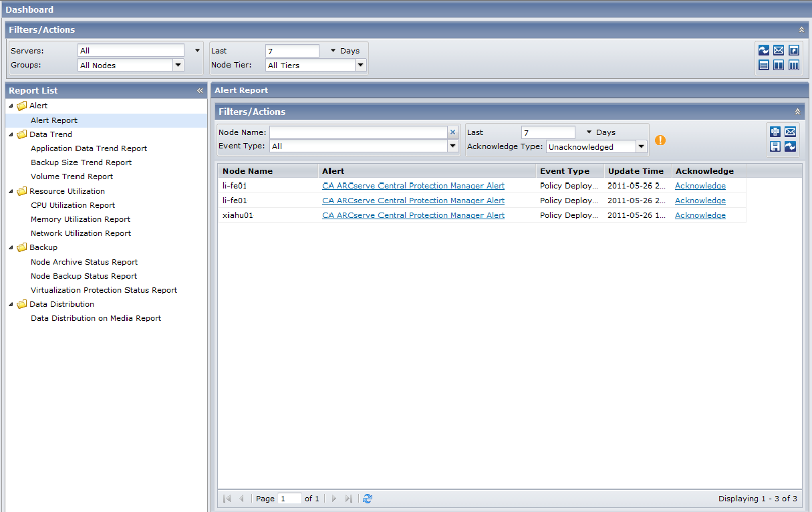Collapse the Report List panel
This screenshot has width=812, height=512.
199,90
